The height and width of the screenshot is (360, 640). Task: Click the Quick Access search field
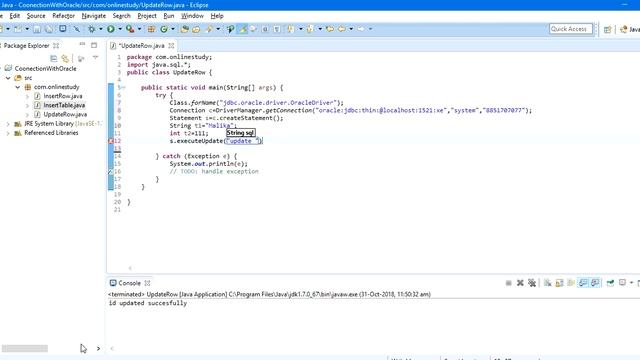coord(571,29)
